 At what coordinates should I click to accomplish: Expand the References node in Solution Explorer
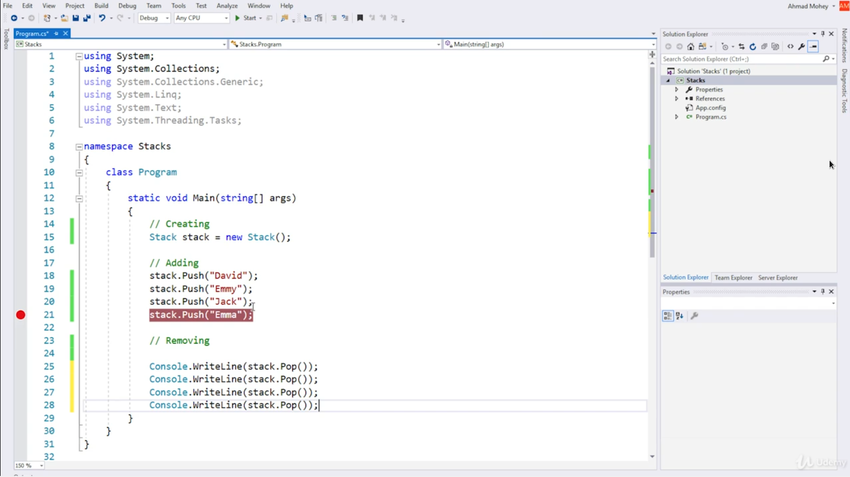pos(677,99)
